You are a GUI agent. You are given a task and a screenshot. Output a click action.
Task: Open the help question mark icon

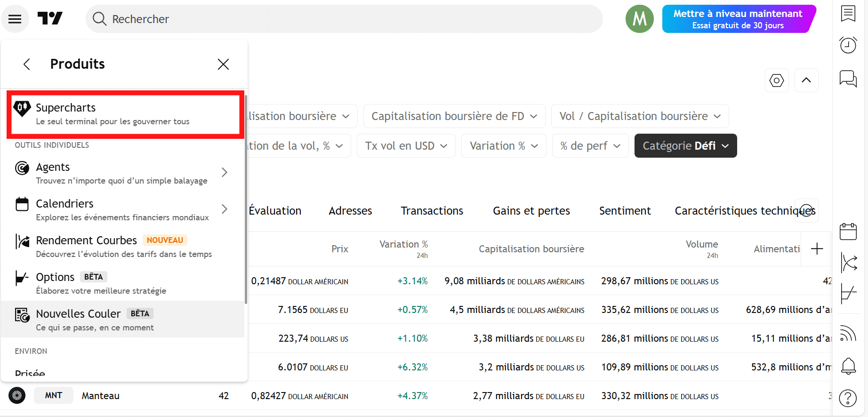pos(848,398)
